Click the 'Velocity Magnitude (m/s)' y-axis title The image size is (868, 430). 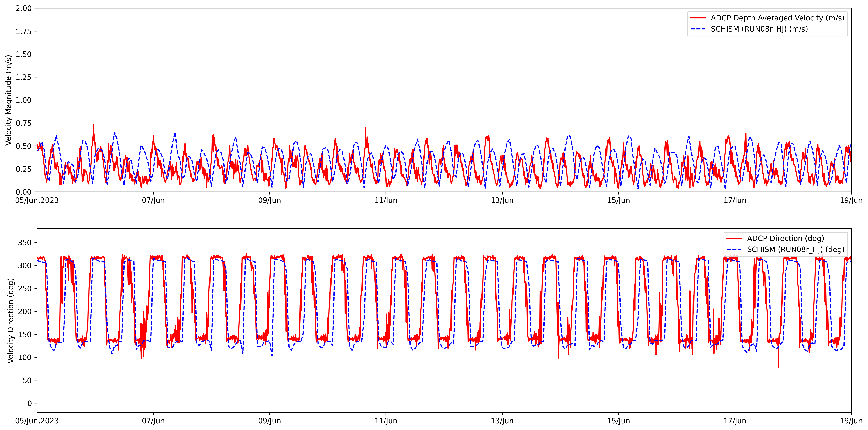(x=8, y=100)
